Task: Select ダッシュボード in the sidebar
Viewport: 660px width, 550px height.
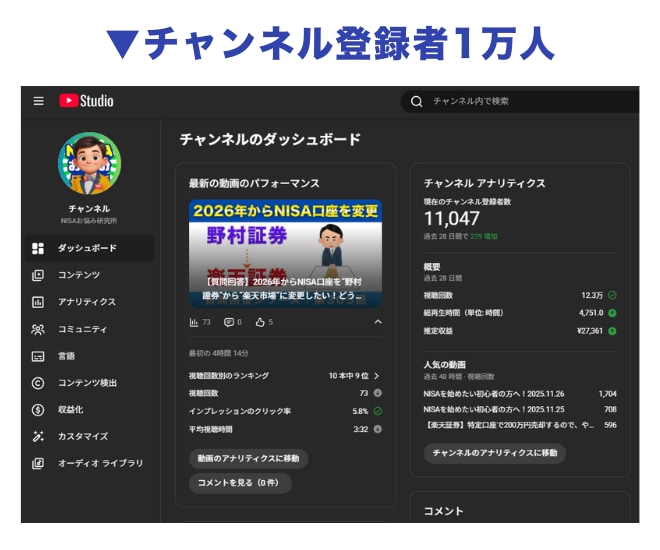Action: 89,248
